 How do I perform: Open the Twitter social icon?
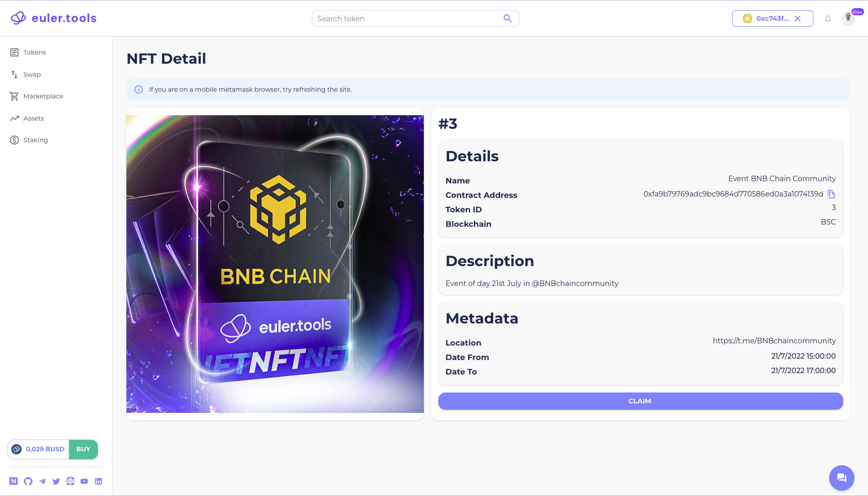56,481
